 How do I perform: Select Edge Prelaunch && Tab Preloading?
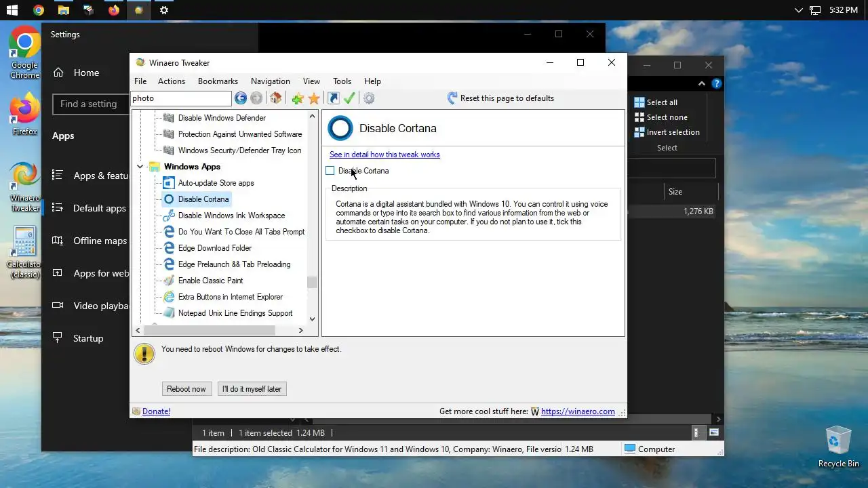click(234, 264)
